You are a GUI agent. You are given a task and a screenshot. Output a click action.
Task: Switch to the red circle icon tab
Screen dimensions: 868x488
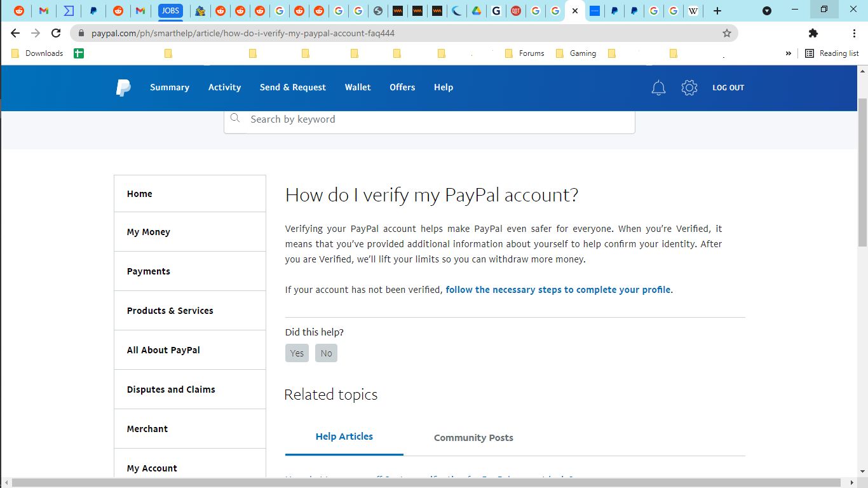click(x=516, y=11)
